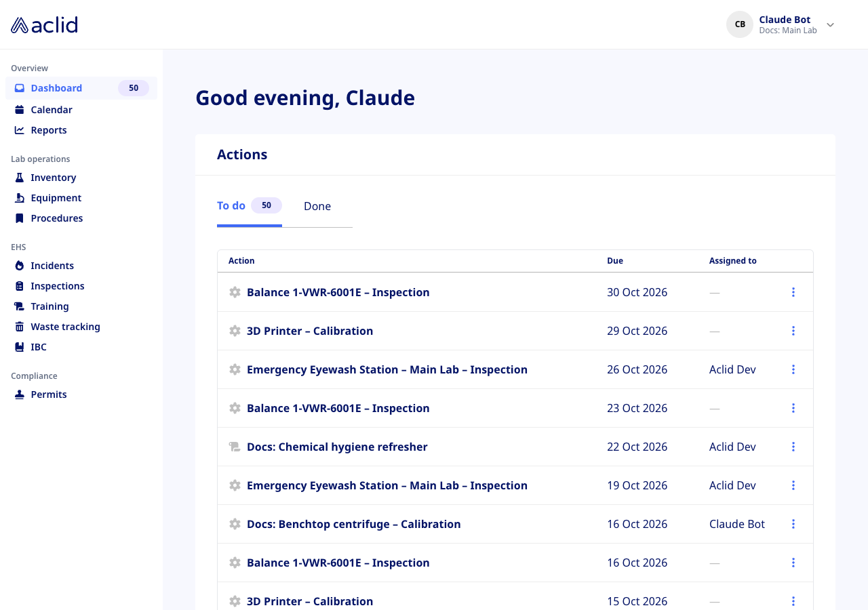The height and width of the screenshot is (610, 868).
Task: Click the 22 Oct 2026 due date
Action: [x=637, y=447]
